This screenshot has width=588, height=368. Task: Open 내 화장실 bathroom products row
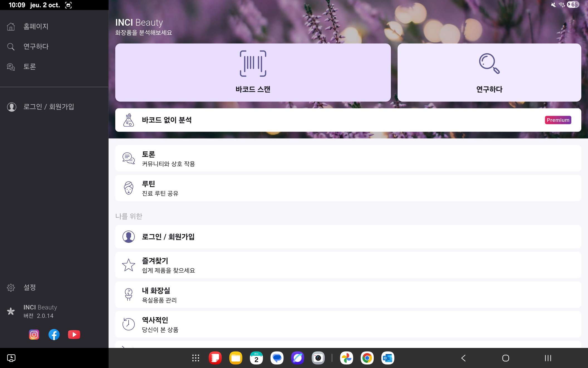348,295
